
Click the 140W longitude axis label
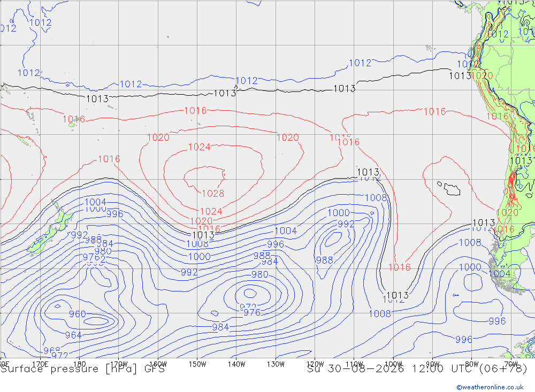click(237, 364)
